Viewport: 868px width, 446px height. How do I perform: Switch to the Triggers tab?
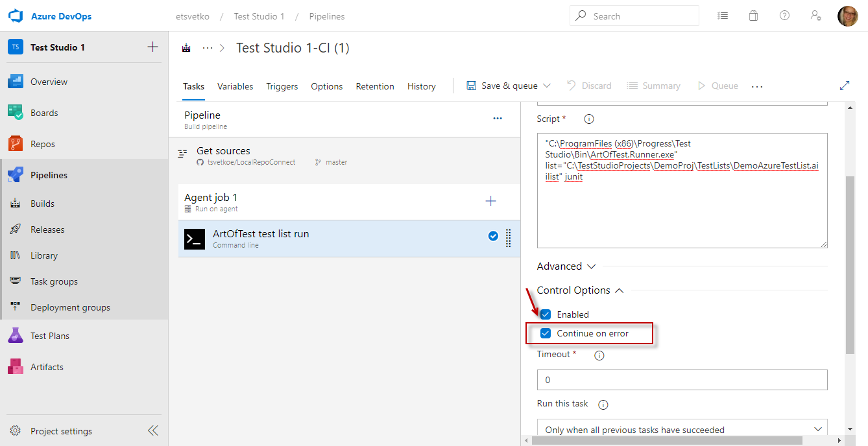coord(282,86)
